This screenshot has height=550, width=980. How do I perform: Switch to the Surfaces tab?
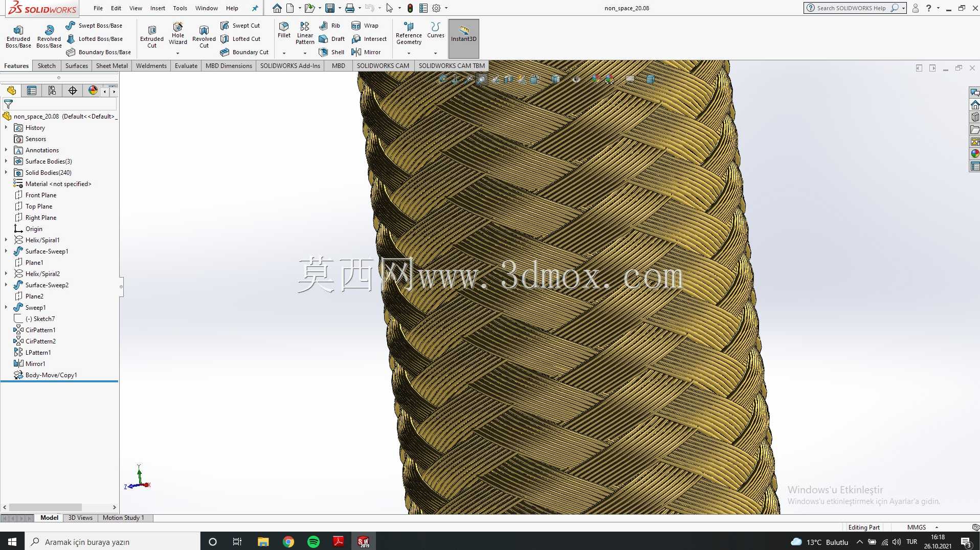pyautogui.click(x=76, y=66)
